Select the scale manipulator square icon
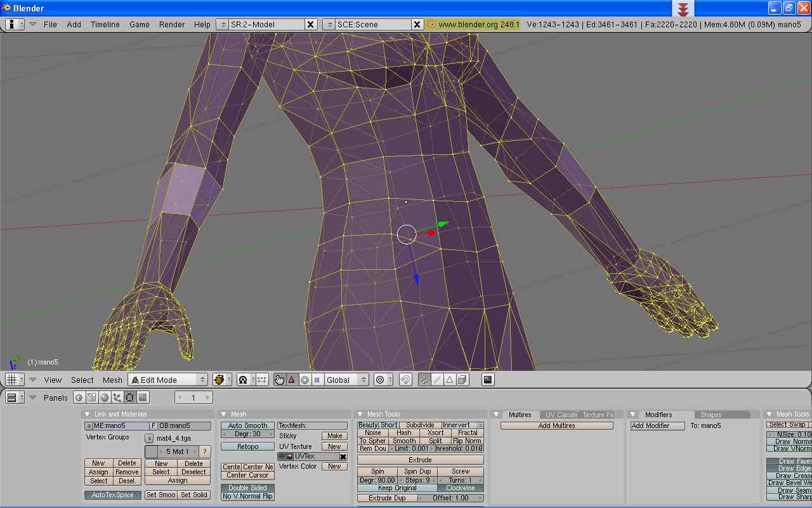Screen dimensions: 812x508 [x=317, y=380]
